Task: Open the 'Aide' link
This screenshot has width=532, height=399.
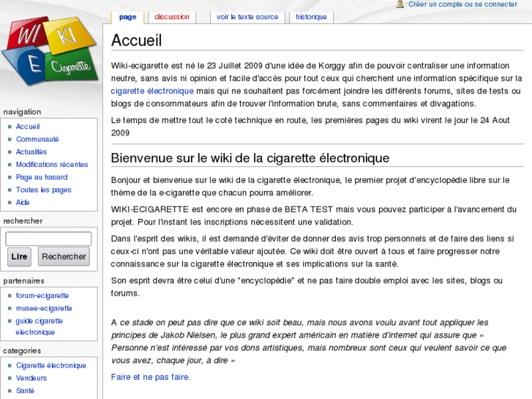Action: pyautogui.click(x=23, y=202)
